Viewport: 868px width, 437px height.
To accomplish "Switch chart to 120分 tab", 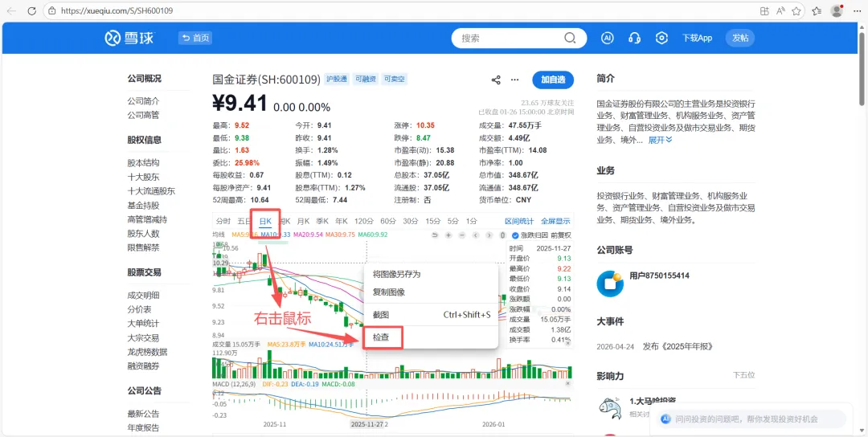I will [364, 221].
